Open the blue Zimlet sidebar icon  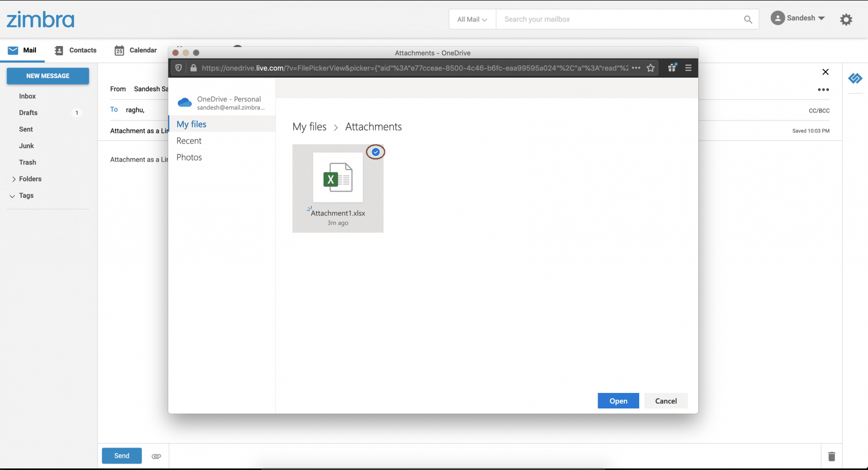[x=855, y=79]
